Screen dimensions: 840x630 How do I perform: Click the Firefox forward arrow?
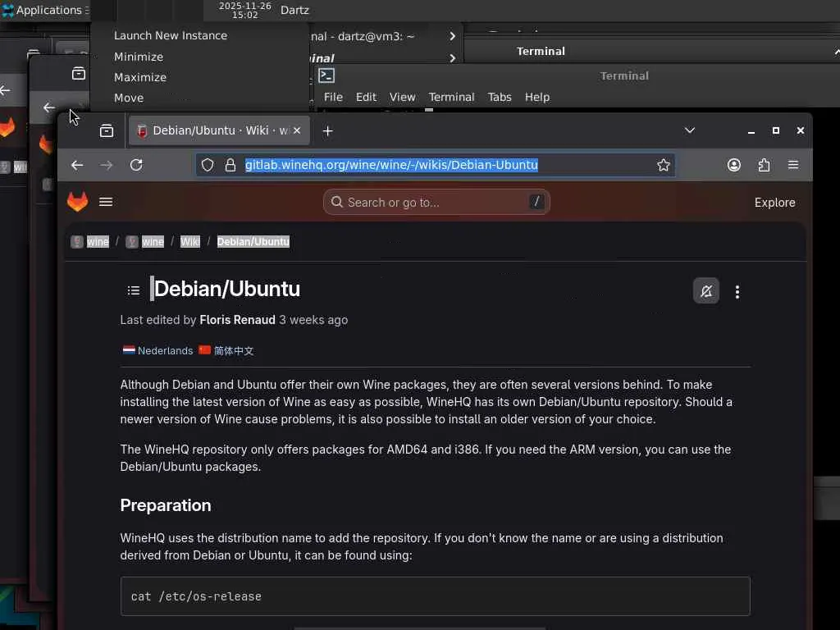(x=106, y=165)
